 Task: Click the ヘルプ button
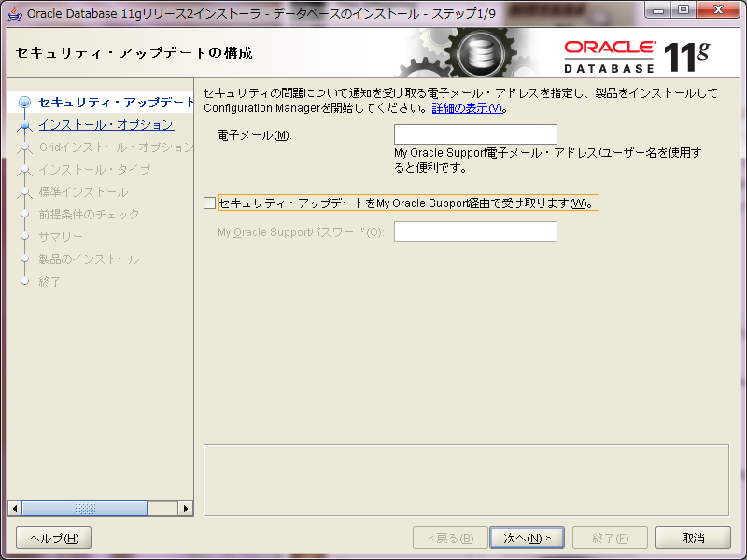click(53, 538)
